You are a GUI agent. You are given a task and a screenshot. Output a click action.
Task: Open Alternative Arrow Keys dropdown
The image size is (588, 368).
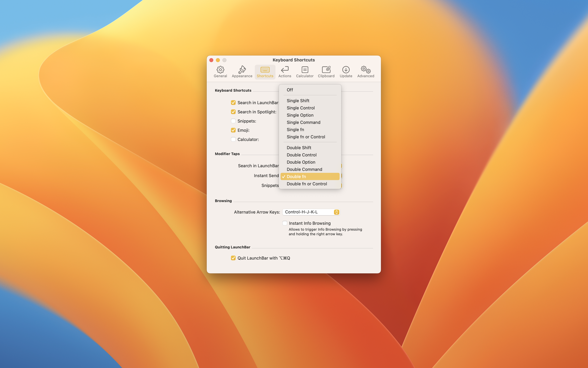tap(311, 212)
